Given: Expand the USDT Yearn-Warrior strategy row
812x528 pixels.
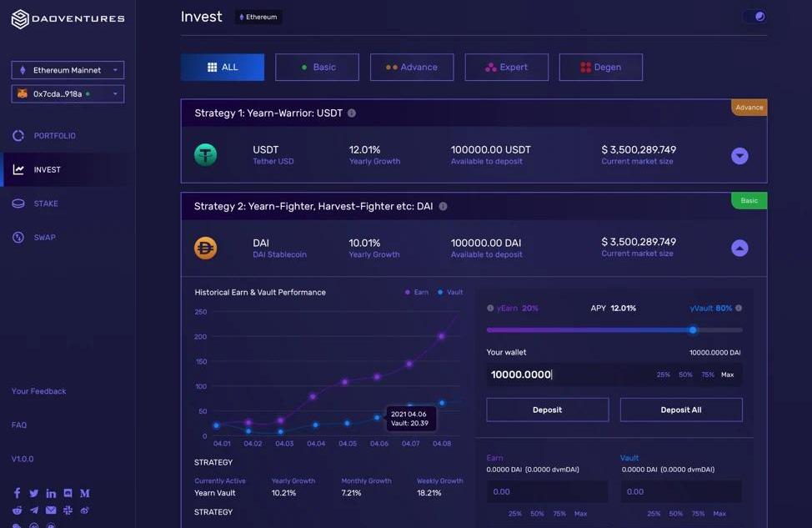Looking at the screenshot, I should (x=739, y=156).
